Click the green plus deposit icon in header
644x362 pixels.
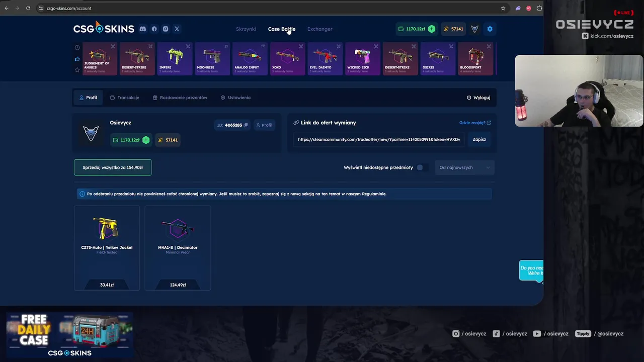click(x=431, y=29)
